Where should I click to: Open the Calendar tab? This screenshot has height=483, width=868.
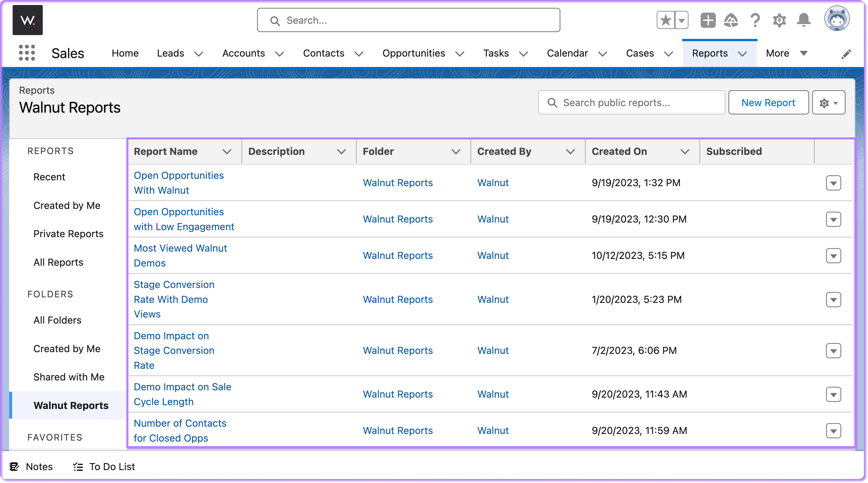(x=567, y=53)
